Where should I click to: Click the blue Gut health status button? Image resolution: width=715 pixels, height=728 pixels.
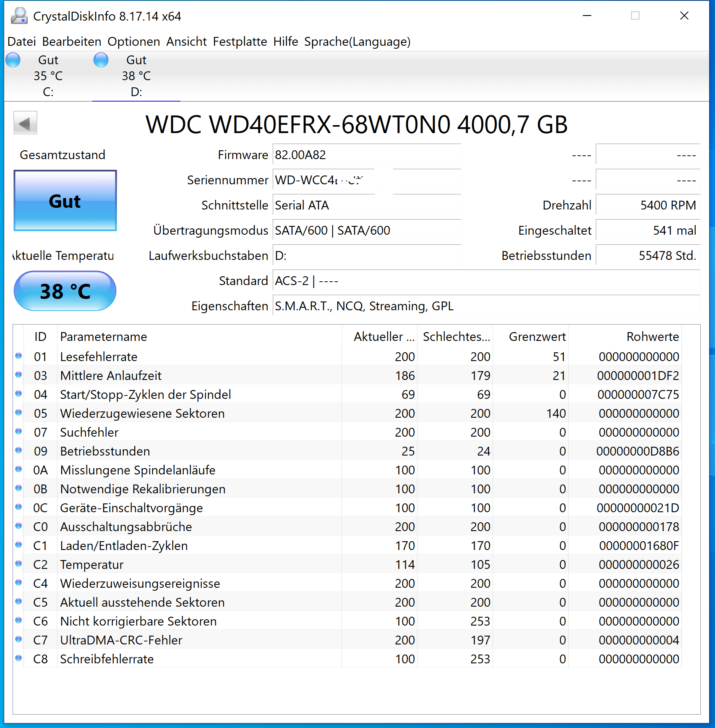coord(65,201)
